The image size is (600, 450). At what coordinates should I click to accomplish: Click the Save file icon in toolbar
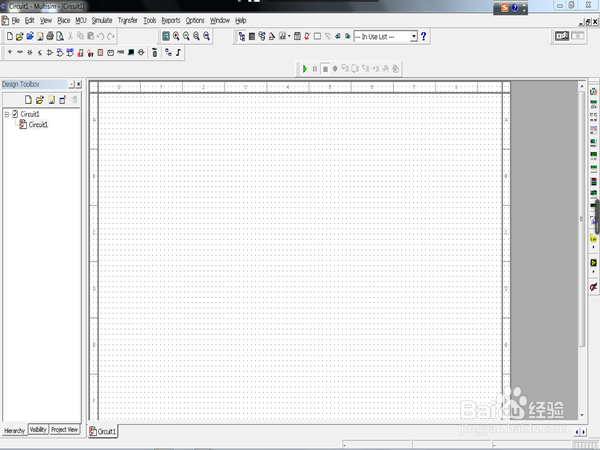click(x=39, y=36)
